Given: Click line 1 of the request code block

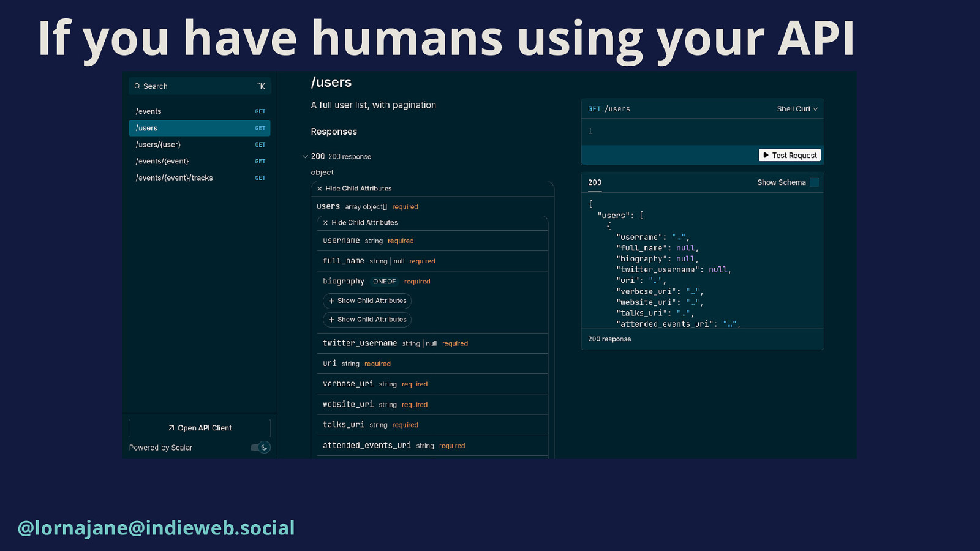Looking at the screenshot, I should tap(703, 131).
